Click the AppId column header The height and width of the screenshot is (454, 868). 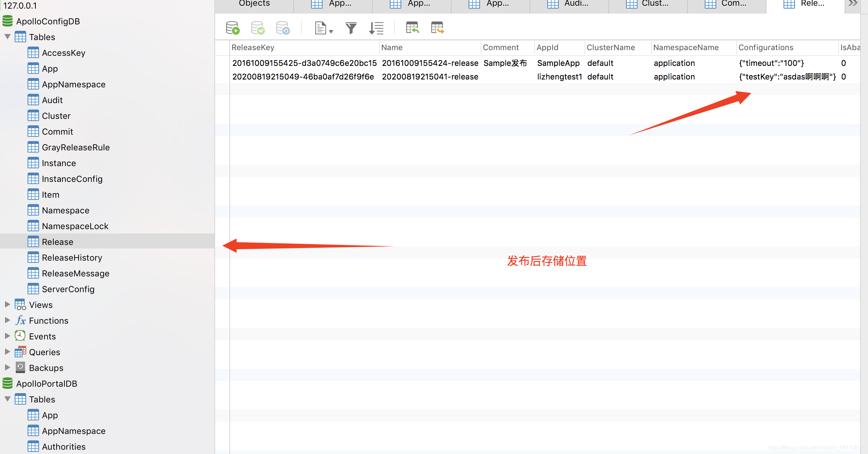point(560,47)
